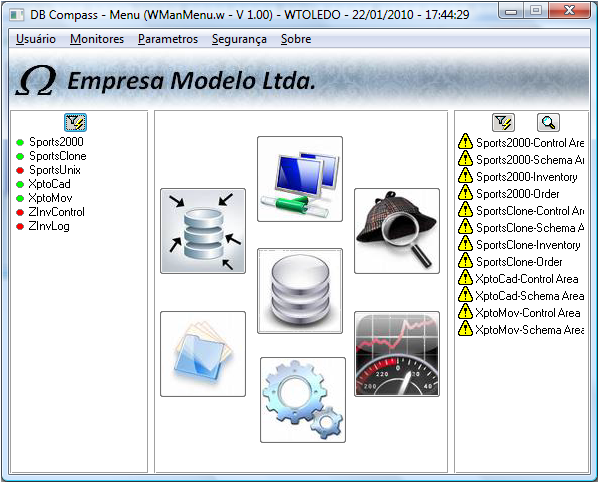The image size is (598, 482).
Task: Open the database with inward arrows icon
Action: (x=203, y=231)
